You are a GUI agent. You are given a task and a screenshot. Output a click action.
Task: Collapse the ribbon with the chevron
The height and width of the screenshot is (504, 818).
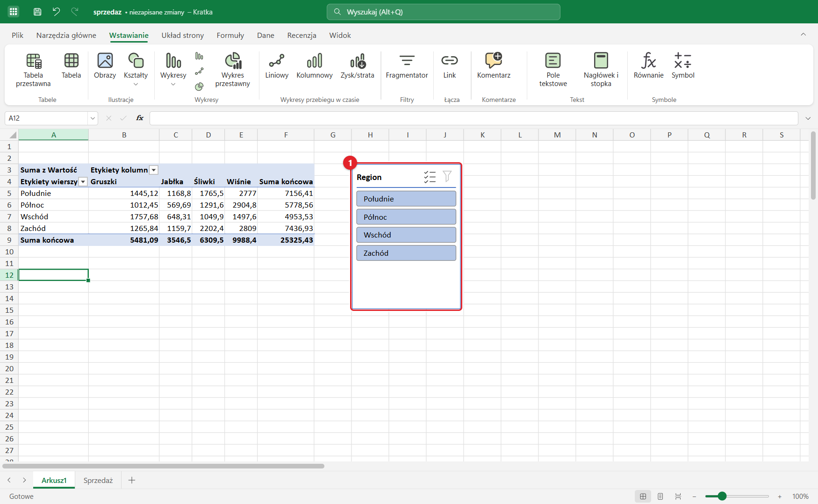click(x=804, y=34)
